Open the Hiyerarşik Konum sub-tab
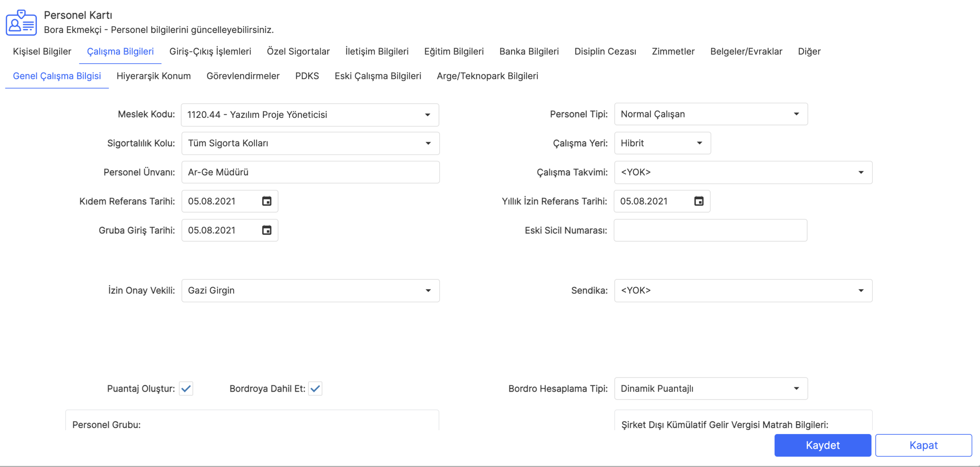Screen dimensions: 980x467 coord(154,76)
